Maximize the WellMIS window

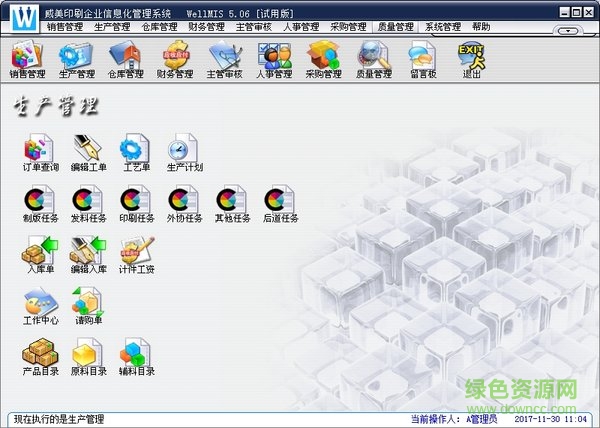[576, 12]
